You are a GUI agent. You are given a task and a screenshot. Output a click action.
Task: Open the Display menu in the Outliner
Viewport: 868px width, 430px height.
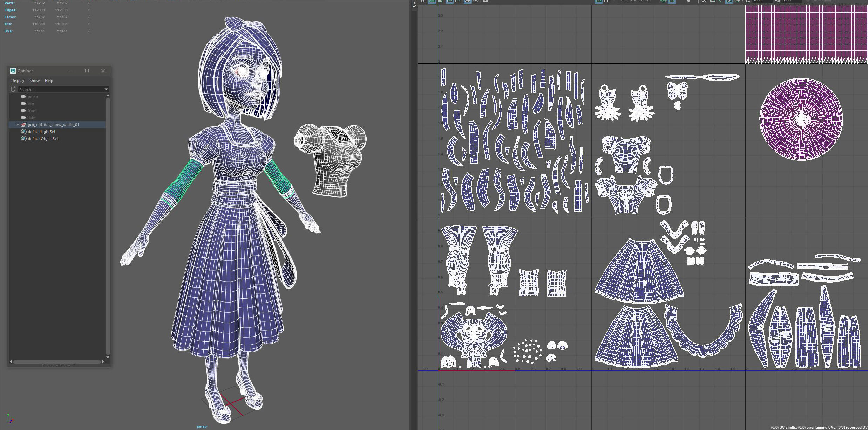(x=18, y=81)
